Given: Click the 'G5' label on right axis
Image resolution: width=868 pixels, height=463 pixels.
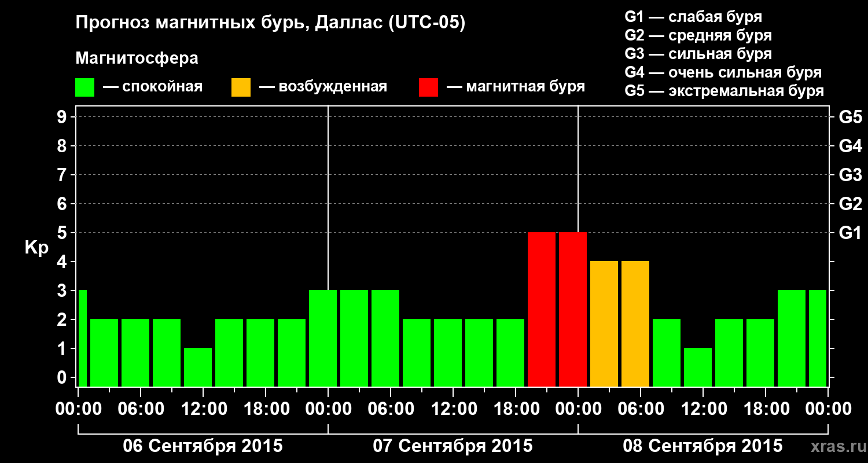Looking at the screenshot, I should pos(850,117).
